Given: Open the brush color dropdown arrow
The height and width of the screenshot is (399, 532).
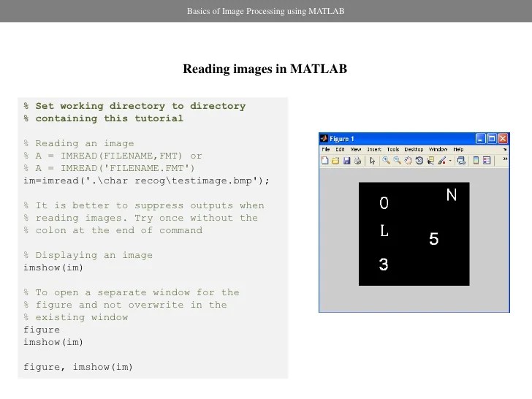Looking at the screenshot, I should click(x=450, y=161).
